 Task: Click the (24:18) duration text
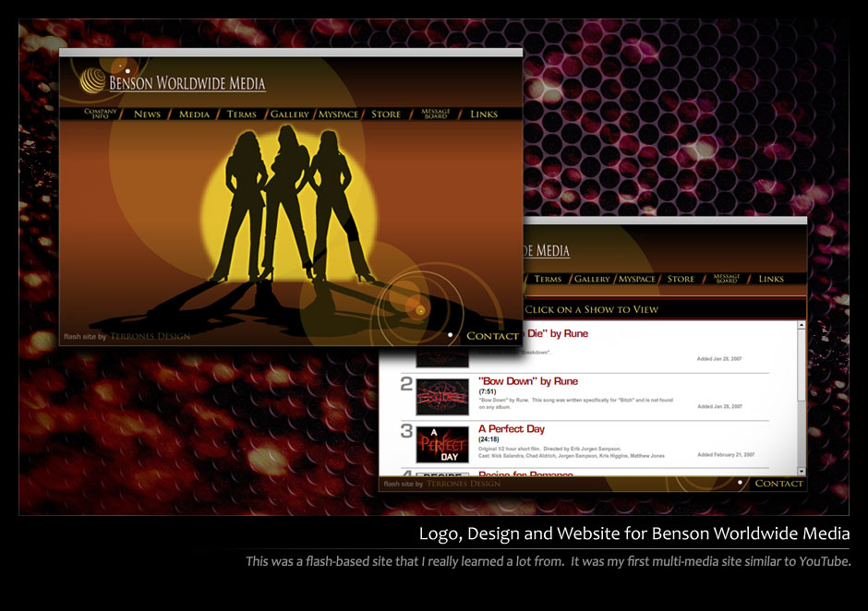[x=488, y=439]
